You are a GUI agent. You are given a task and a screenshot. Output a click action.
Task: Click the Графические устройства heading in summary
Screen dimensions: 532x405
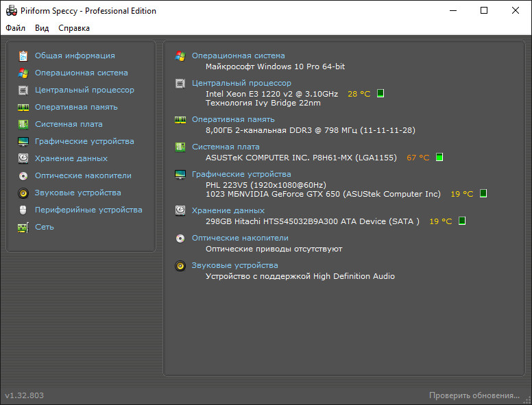[x=241, y=174]
